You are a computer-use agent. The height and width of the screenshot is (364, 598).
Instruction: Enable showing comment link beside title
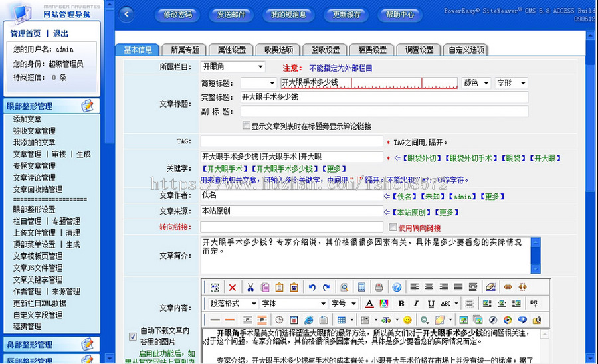(247, 126)
